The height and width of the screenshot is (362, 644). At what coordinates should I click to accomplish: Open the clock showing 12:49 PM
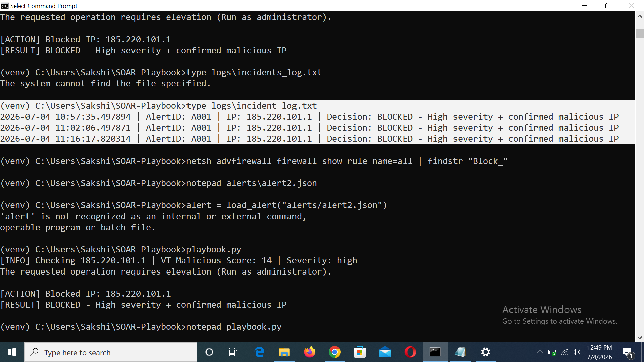coord(600,352)
